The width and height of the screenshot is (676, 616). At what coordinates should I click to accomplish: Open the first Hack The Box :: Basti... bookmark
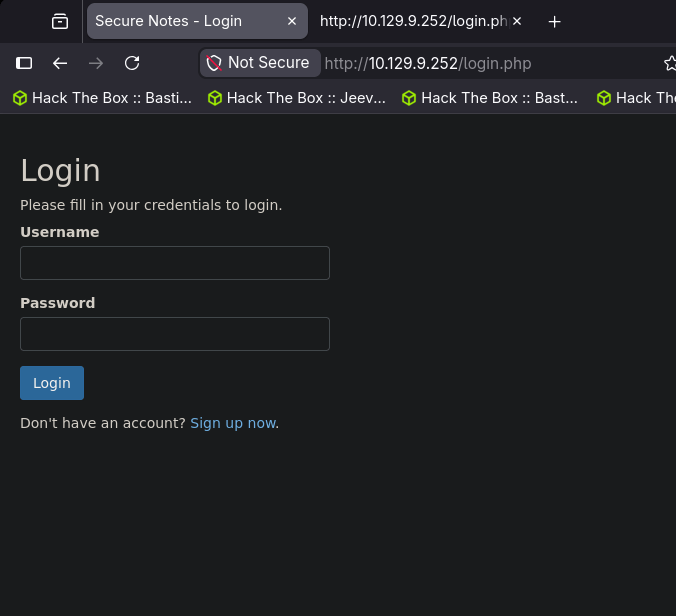point(102,98)
